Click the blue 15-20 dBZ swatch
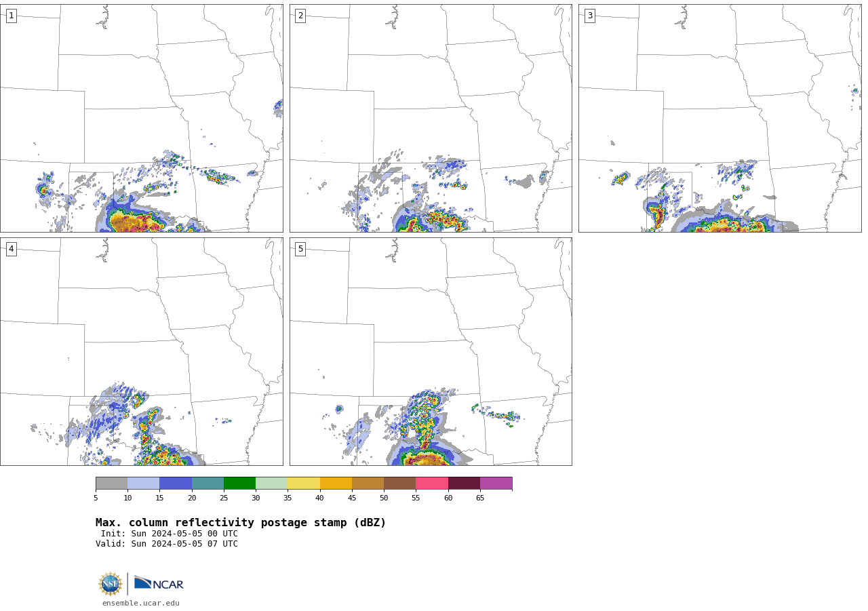868x611 pixels. click(x=176, y=483)
